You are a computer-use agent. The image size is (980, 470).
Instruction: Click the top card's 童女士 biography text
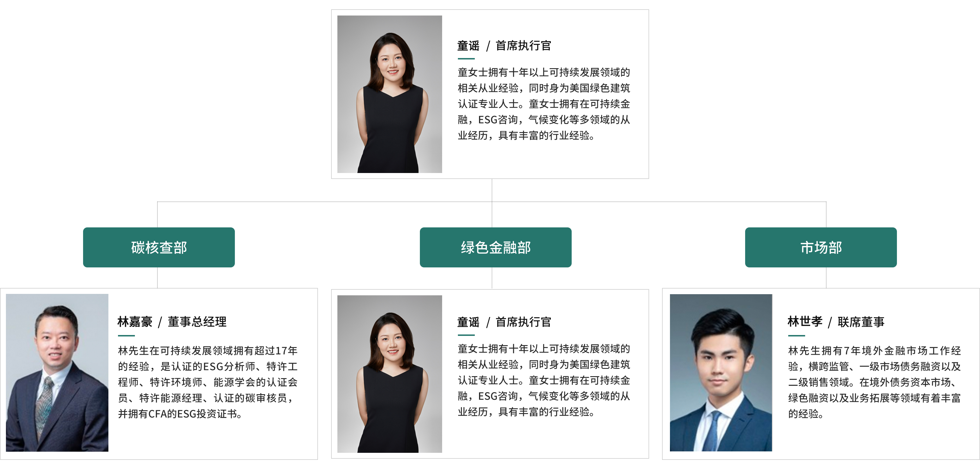[x=544, y=104]
